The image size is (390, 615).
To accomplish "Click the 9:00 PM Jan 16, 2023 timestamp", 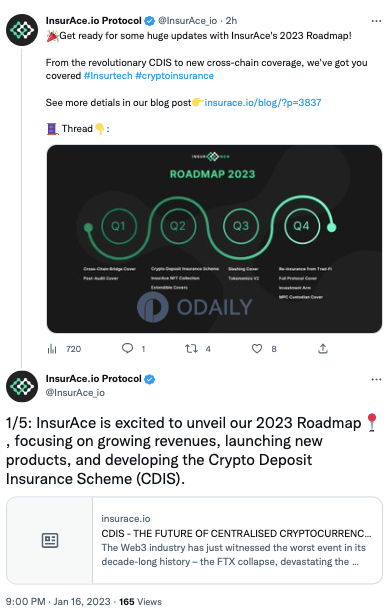I will [x=58, y=602].
